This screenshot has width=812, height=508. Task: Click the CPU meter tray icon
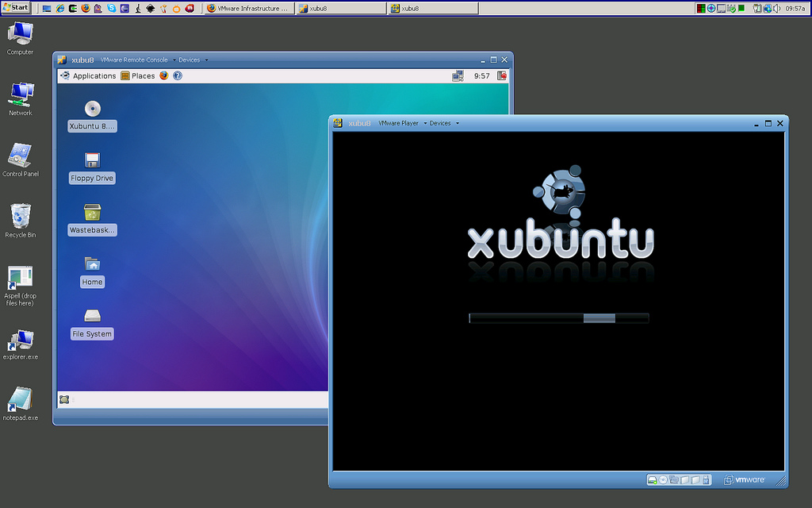701,8
